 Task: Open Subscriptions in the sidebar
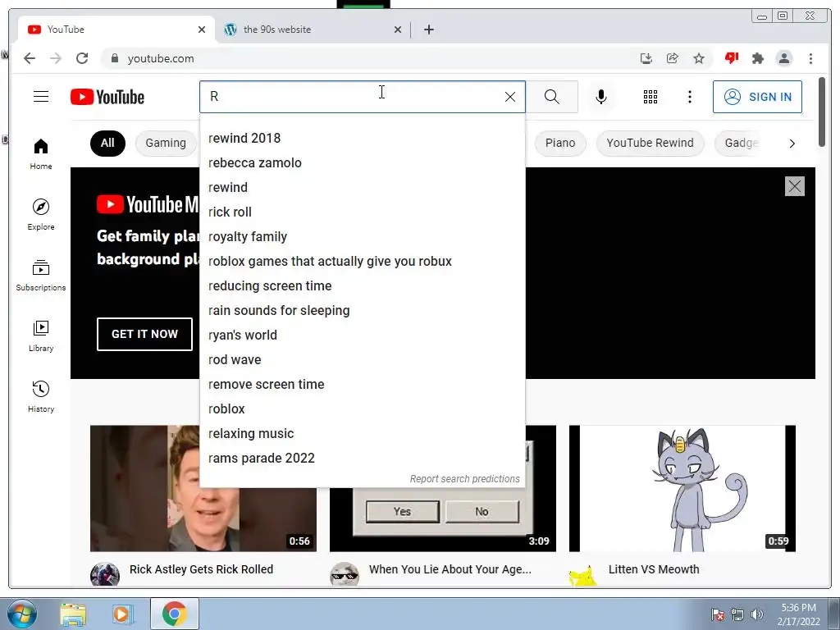tap(41, 276)
